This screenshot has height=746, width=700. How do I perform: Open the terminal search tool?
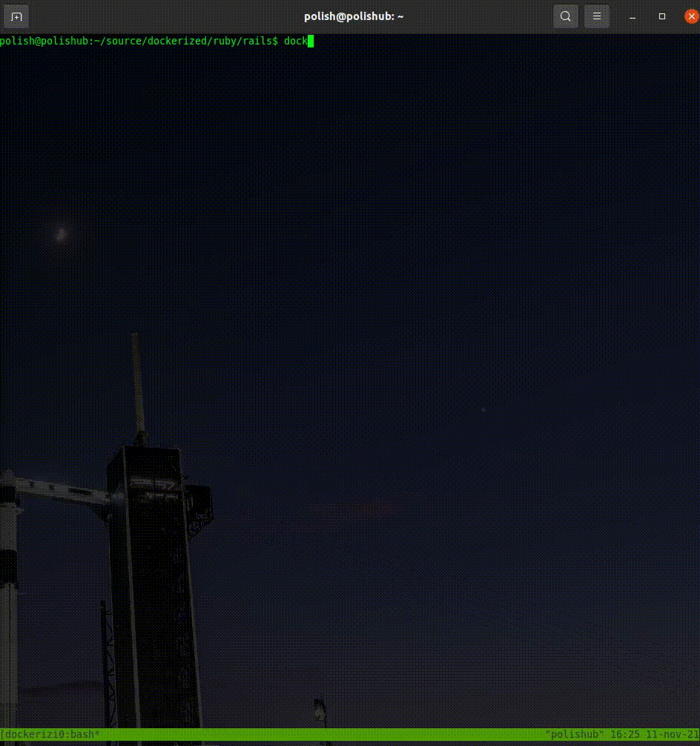pos(565,16)
